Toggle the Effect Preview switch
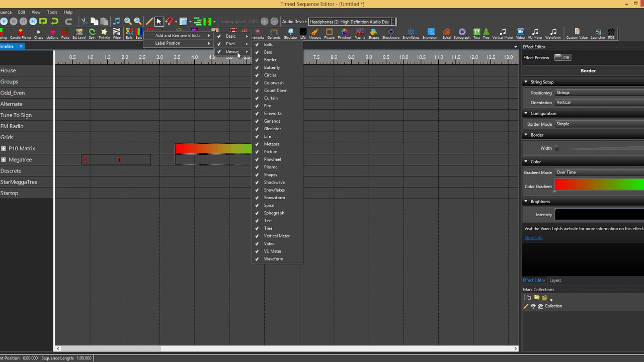The image size is (644, 362). click(562, 57)
